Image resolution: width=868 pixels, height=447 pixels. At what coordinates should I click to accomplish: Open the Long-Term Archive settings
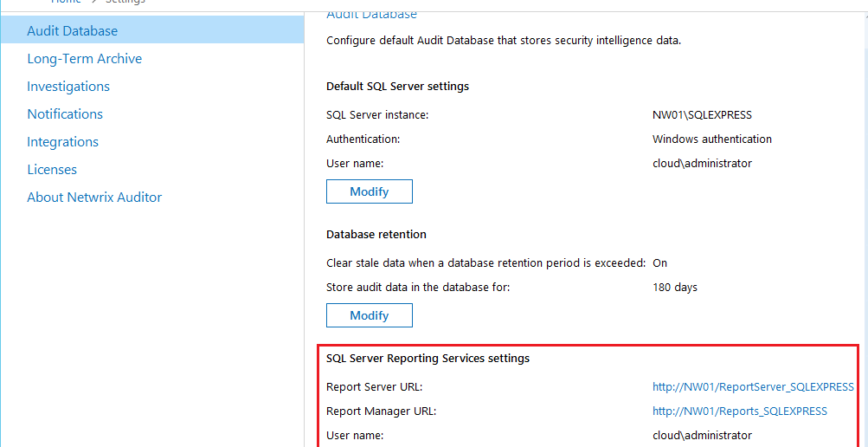pyautogui.click(x=85, y=59)
